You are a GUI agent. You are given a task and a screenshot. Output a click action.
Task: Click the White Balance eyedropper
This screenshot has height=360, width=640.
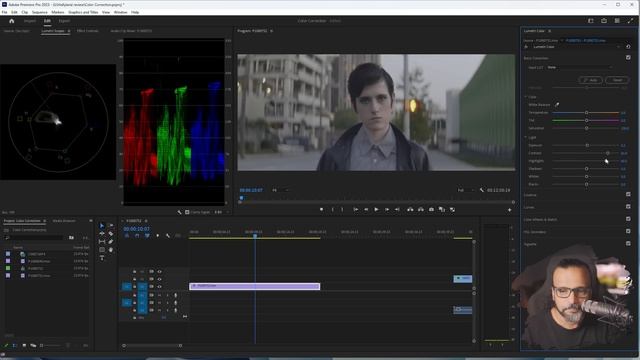(557, 105)
